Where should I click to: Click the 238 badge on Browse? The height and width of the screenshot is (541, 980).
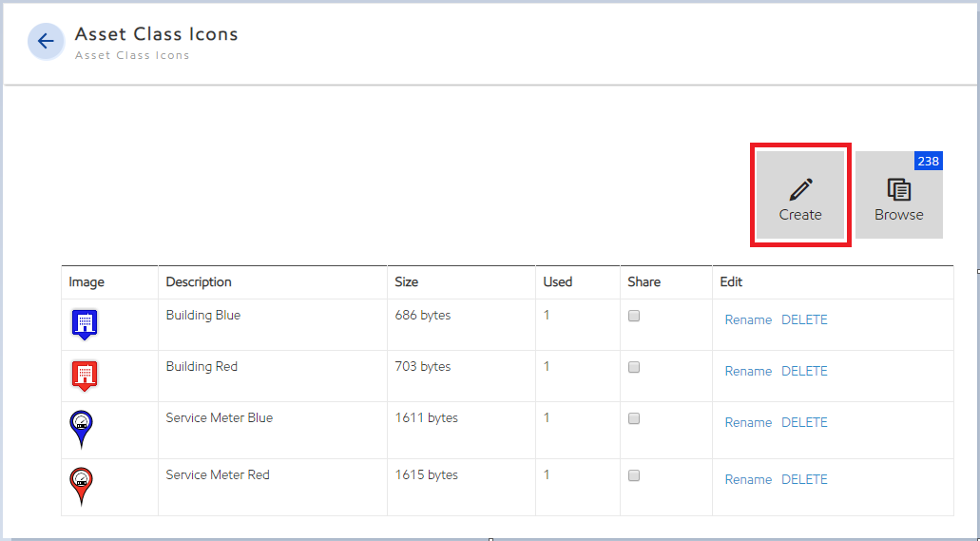point(928,162)
